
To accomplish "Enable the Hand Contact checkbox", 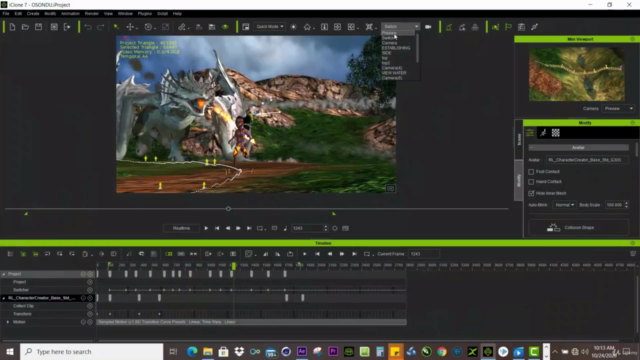I will point(531,182).
